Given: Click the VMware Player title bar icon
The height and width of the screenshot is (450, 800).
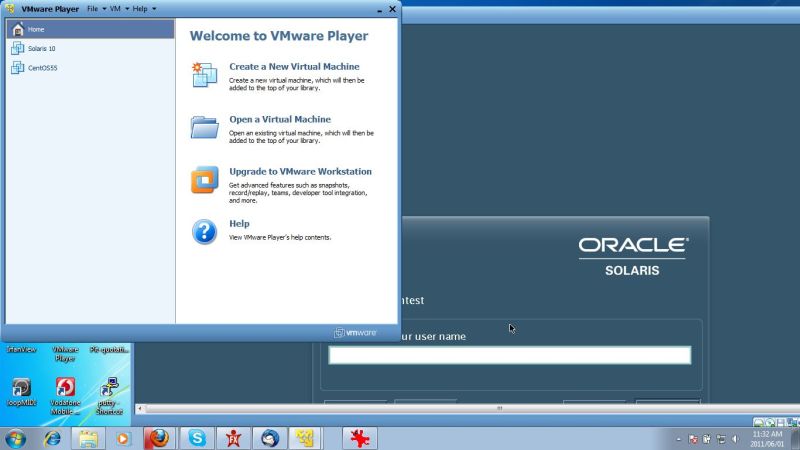Looking at the screenshot, I should click(10, 8).
